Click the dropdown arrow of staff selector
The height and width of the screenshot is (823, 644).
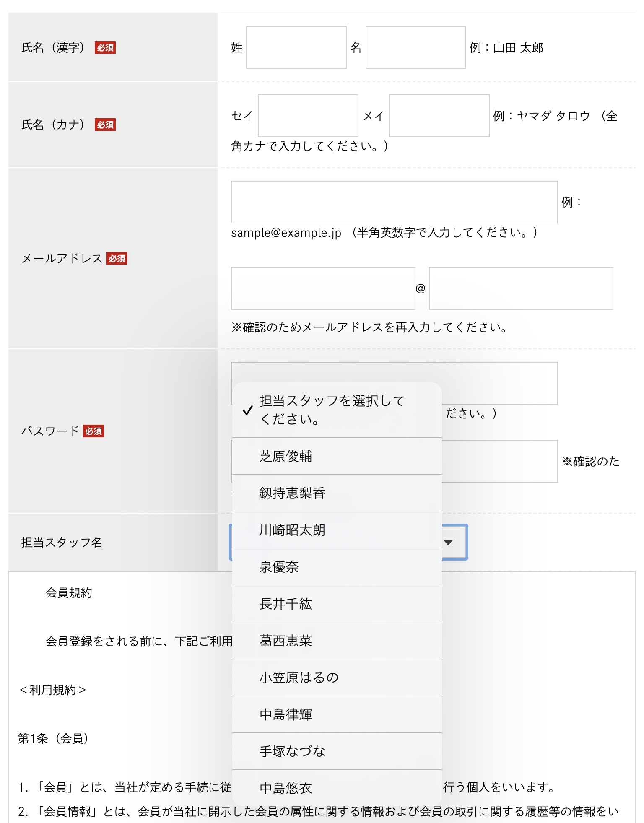[448, 542]
